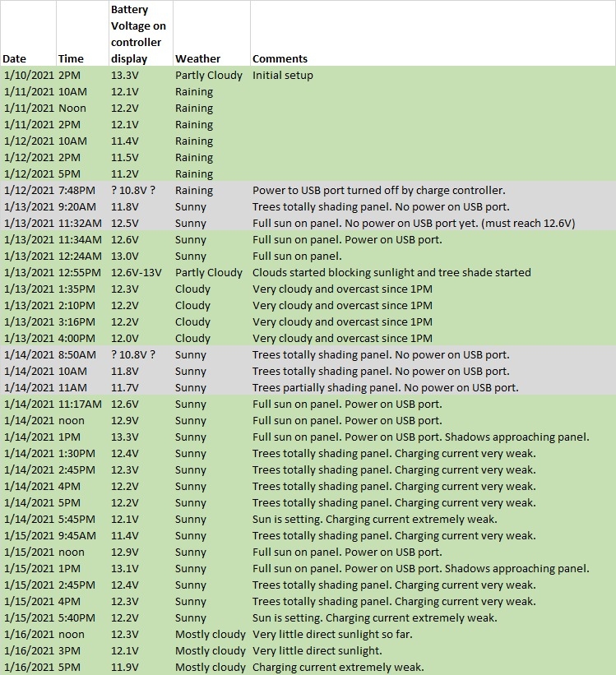616x675 pixels.
Task: Click the 'Clouds started blocking sunlight' comment
Action: tap(391, 272)
